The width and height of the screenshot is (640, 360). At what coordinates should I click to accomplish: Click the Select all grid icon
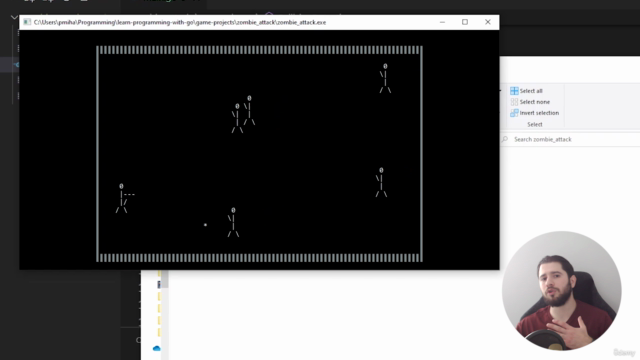pos(514,91)
